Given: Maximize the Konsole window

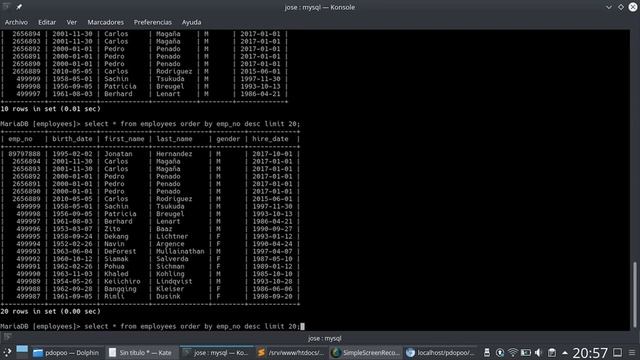Looking at the screenshot, I should coord(621,7).
